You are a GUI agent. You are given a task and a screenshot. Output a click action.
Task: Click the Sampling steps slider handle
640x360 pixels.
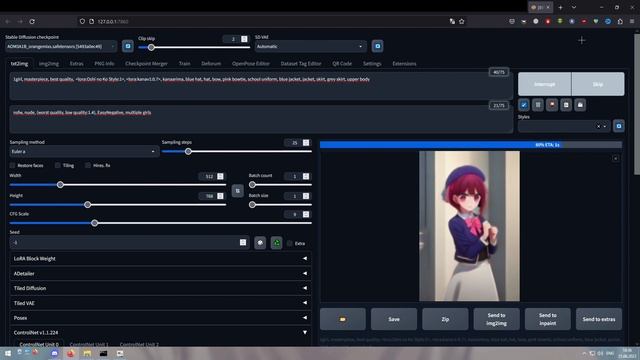[188, 151]
